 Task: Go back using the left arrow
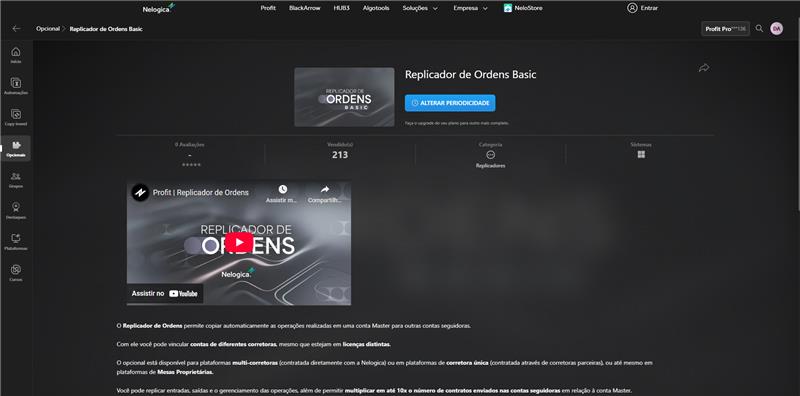[x=16, y=29]
